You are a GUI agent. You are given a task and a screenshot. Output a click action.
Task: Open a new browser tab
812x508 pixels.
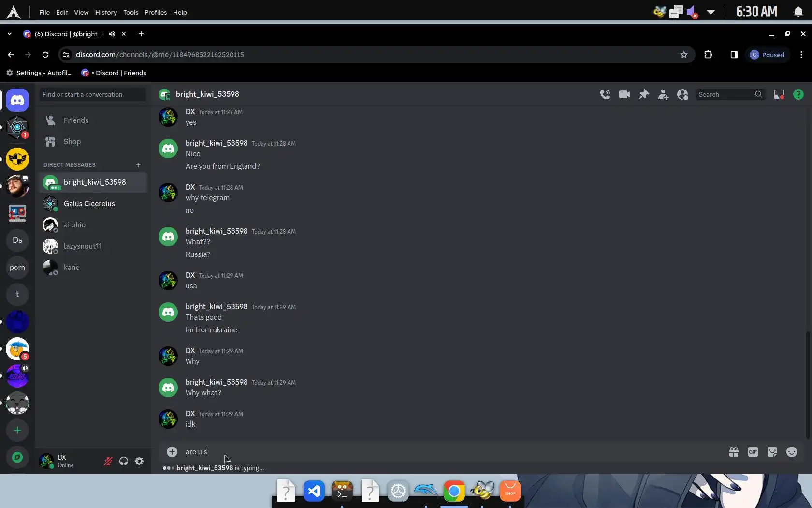[141, 34]
